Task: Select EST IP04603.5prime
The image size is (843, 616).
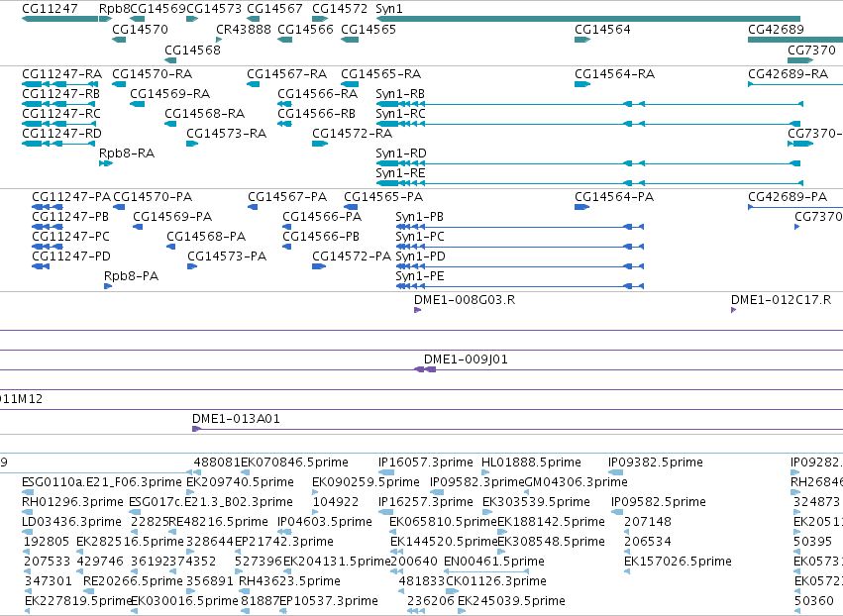Action: coord(325,522)
